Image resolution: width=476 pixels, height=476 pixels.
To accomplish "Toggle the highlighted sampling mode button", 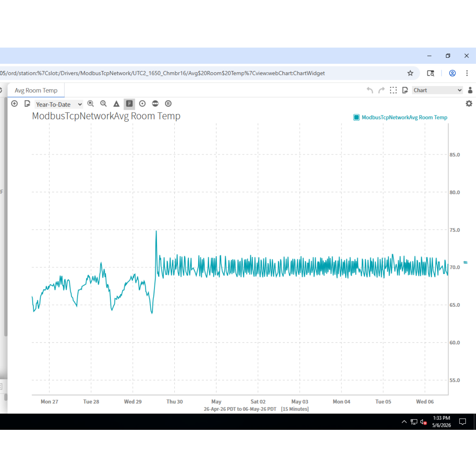I will click(x=129, y=104).
